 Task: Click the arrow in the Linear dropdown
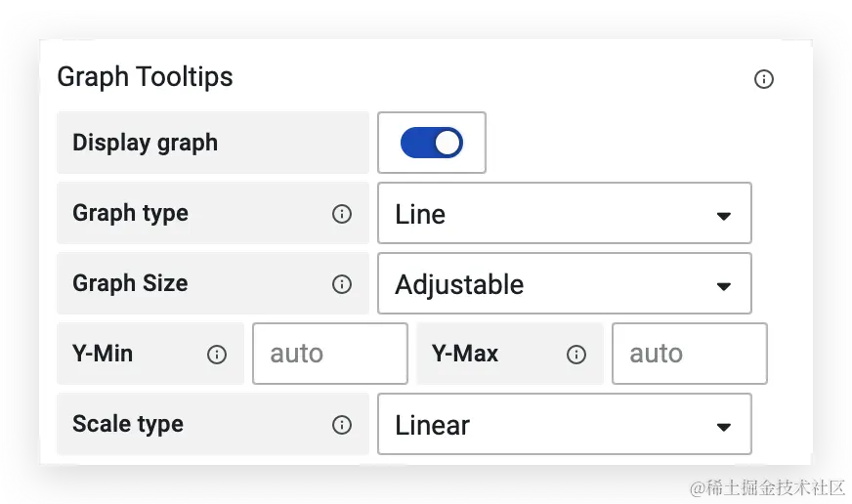723,427
